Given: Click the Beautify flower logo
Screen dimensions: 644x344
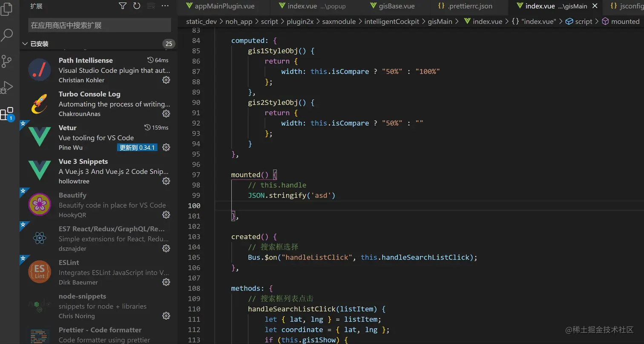Looking at the screenshot, I should pyautogui.click(x=40, y=205).
